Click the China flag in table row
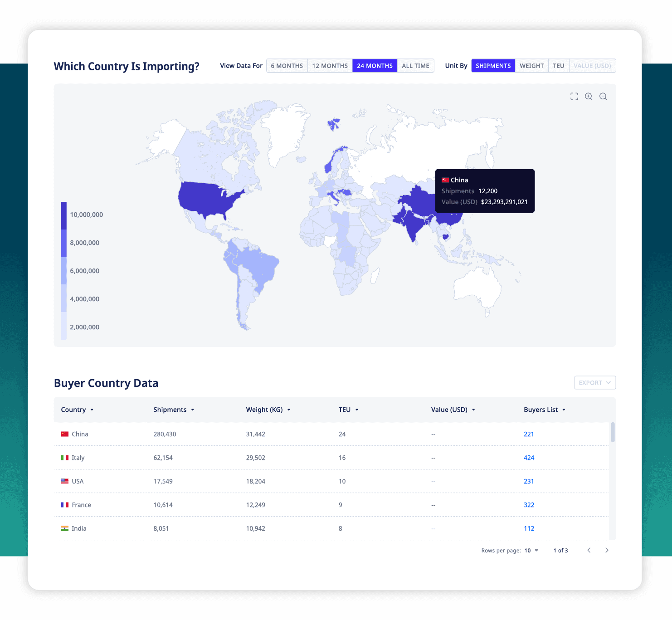 65,434
